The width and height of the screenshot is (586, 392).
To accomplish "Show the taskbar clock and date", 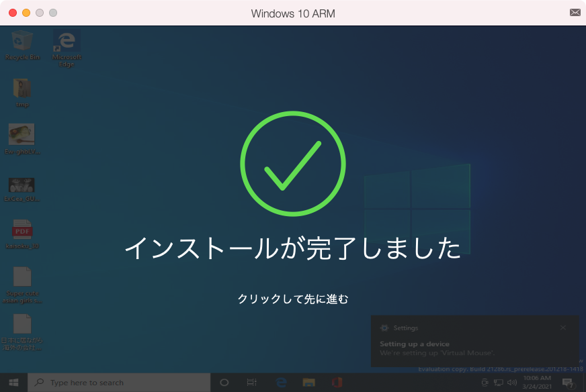I will click(537, 383).
